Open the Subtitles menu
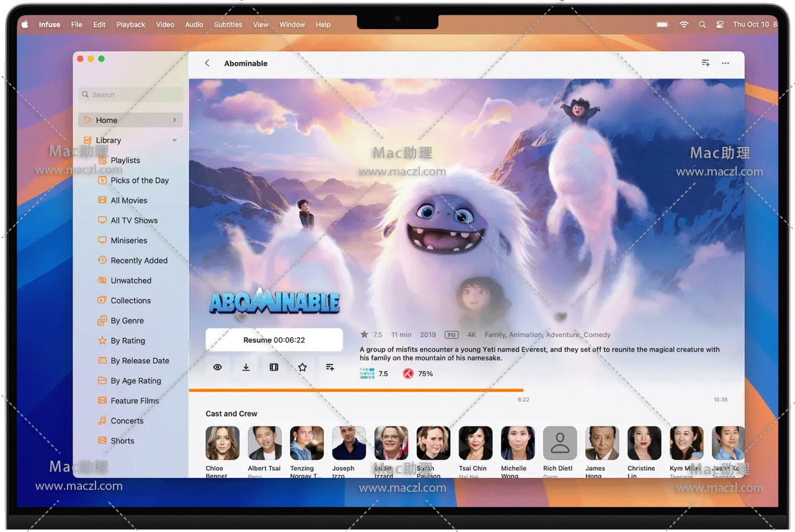The width and height of the screenshot is (795, 532). [x=228, y=25]
